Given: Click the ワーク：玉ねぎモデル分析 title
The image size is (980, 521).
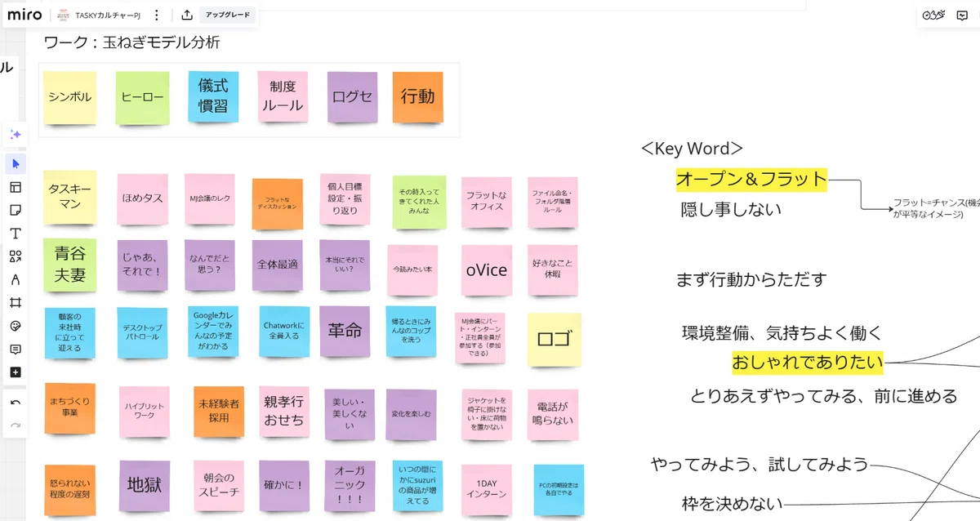Looking at the screenshot, I should tap(131, 42).
